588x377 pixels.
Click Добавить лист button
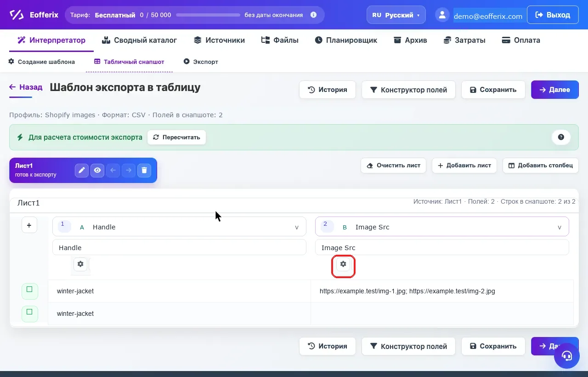point(464,166)
